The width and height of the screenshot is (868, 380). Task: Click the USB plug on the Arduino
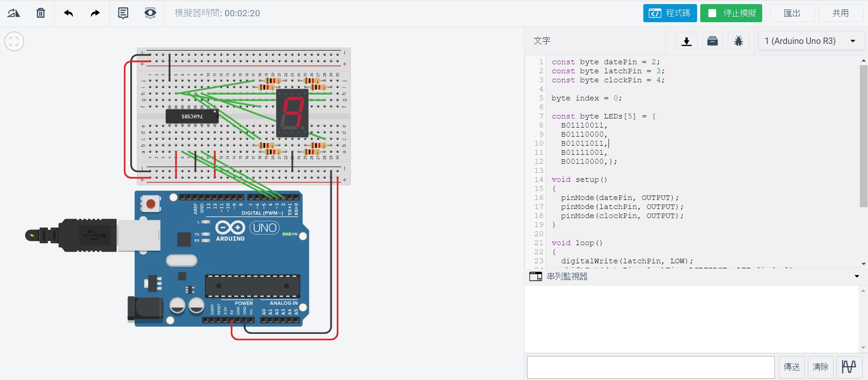93,235
